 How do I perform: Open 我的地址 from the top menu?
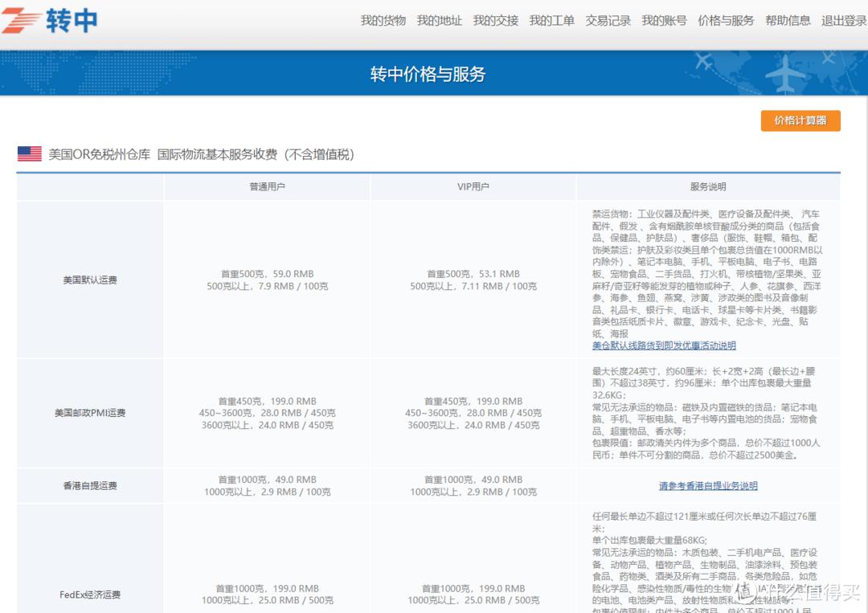(440, 22)
